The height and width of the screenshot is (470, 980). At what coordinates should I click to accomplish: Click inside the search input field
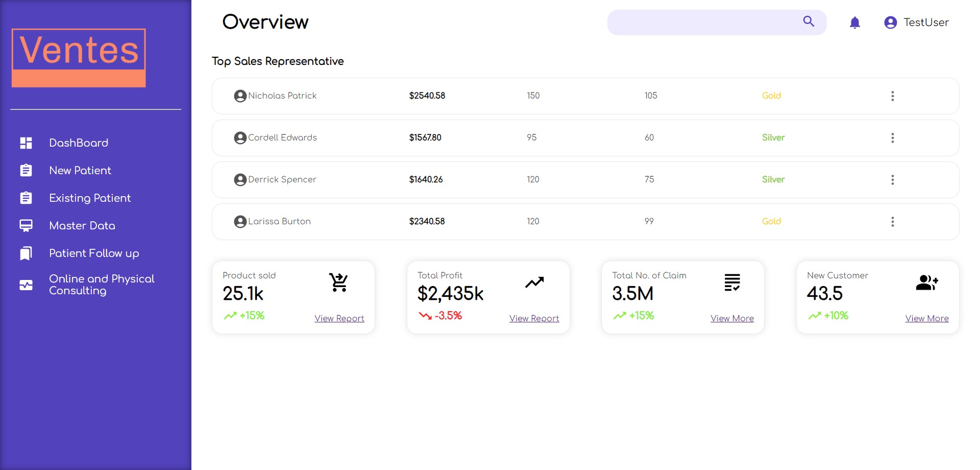coord(704,22)
